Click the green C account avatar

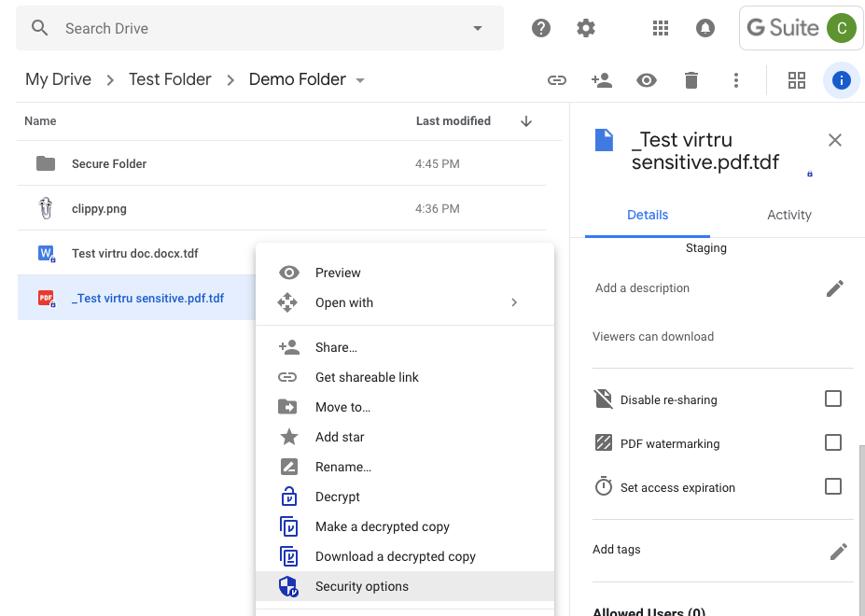tap(842, 28)
